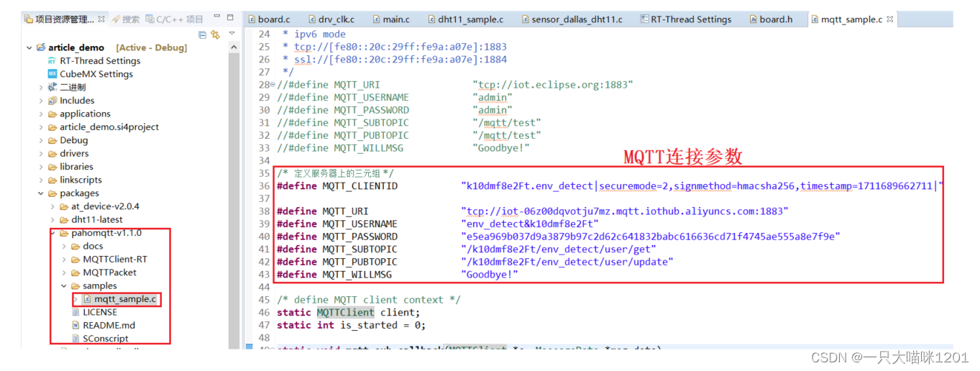Expand the article_demo.si4project folder
The width and height of the screenshot is (980, 371).
point(41,127)
